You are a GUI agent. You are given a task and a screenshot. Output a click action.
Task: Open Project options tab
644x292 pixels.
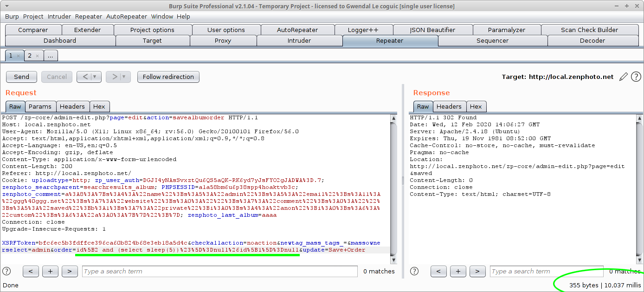[x=152, y=30]
